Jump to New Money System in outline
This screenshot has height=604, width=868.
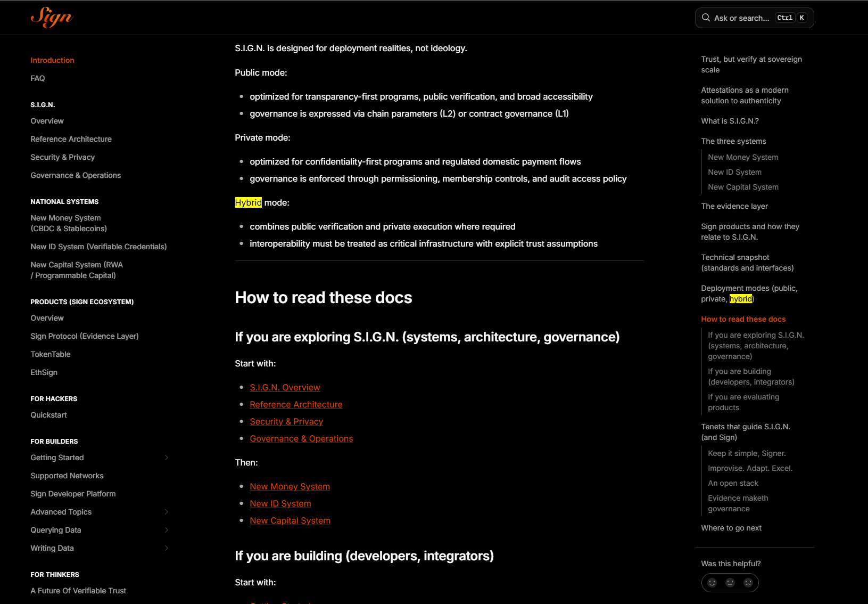743,157
